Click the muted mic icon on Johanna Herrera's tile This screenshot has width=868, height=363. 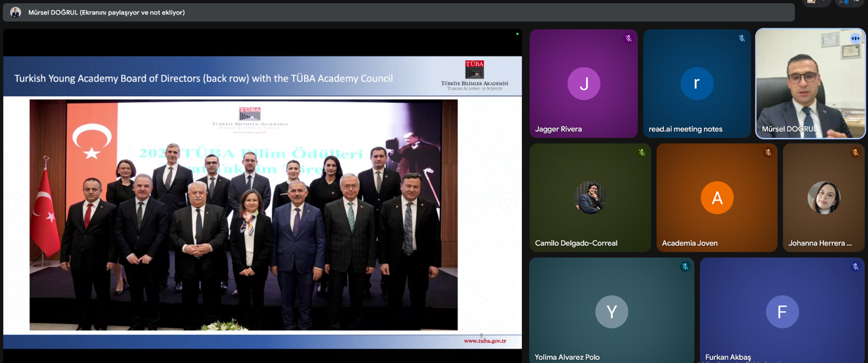855,152
